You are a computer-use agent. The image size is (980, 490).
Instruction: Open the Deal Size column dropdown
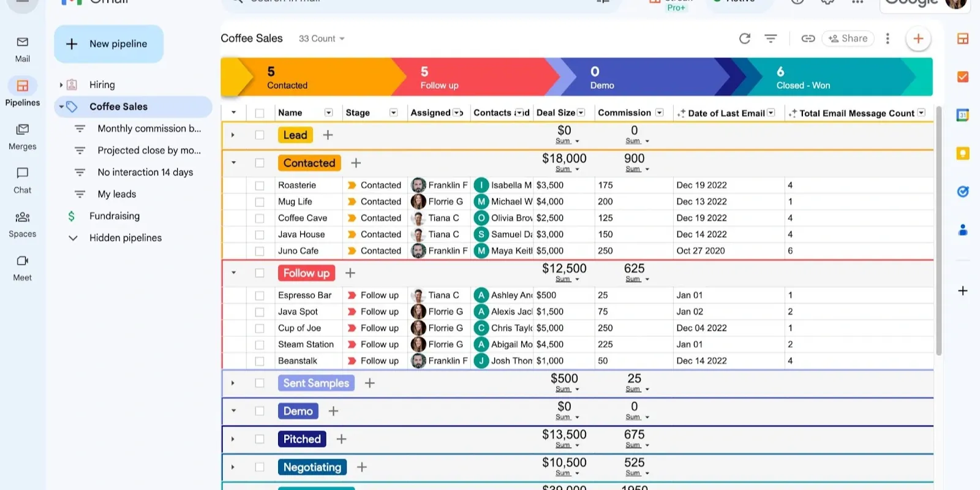click(581, 113)
